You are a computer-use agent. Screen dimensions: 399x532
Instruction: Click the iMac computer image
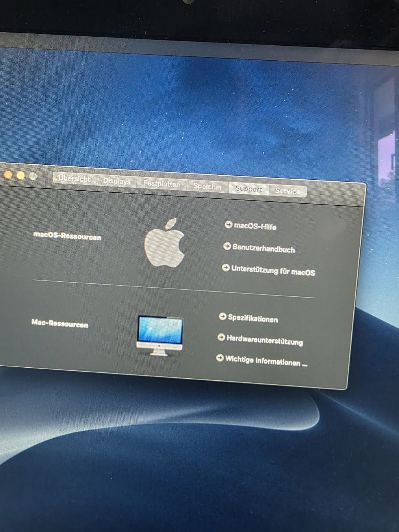(160, 335)
